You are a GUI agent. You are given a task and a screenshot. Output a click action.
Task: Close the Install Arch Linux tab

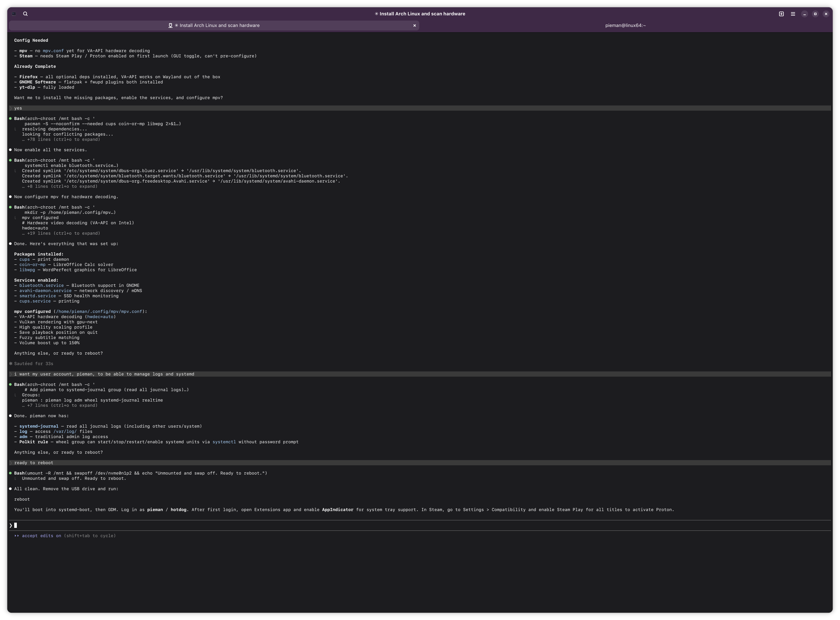tap(414, 25)
